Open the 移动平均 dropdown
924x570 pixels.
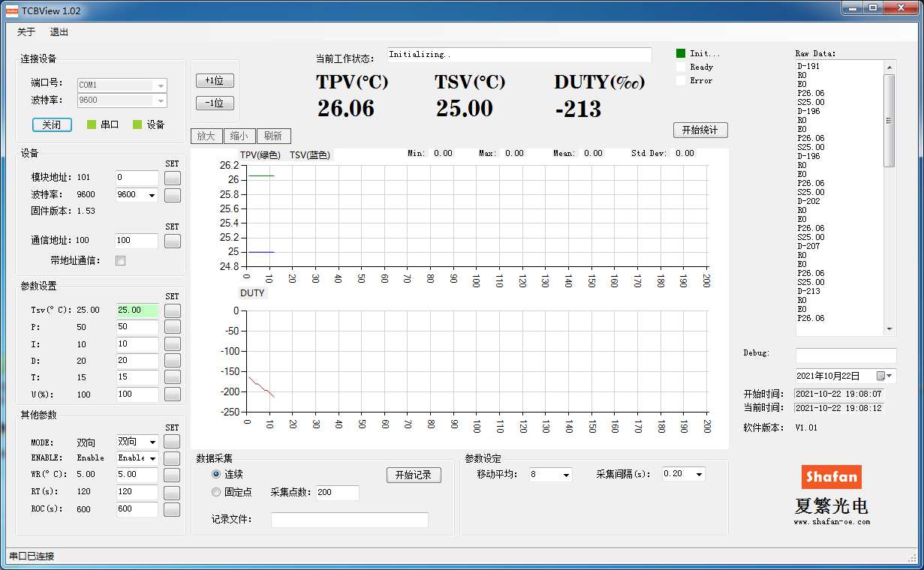tap(550, 475)
